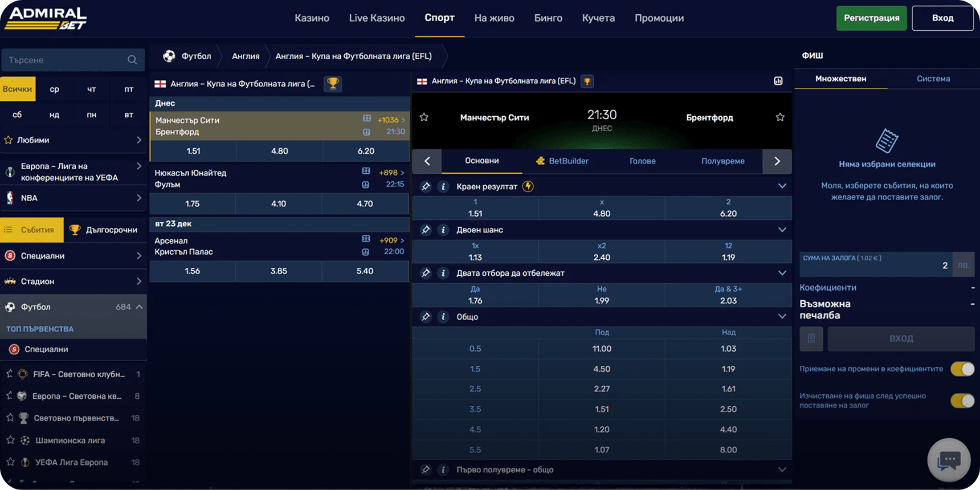This screenshot has height=490, width=980.
Task: Click the search magnifier icon
Action: (132, 60)
